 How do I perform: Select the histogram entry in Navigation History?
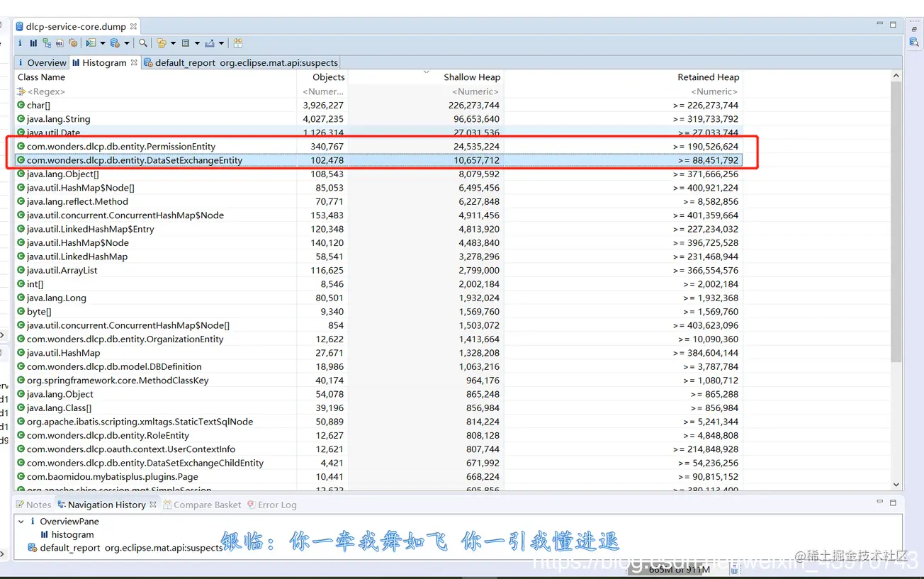coord(72,535)
